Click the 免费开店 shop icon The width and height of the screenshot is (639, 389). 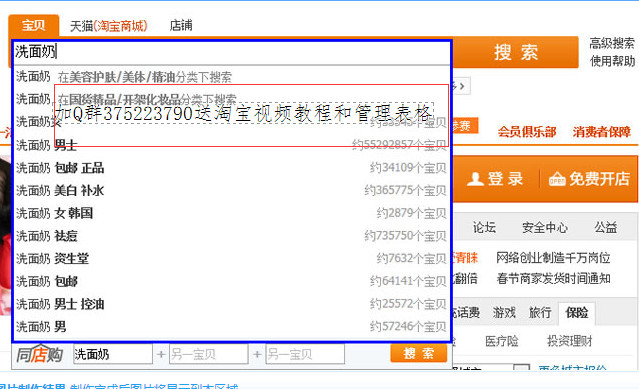coord(557,179)
